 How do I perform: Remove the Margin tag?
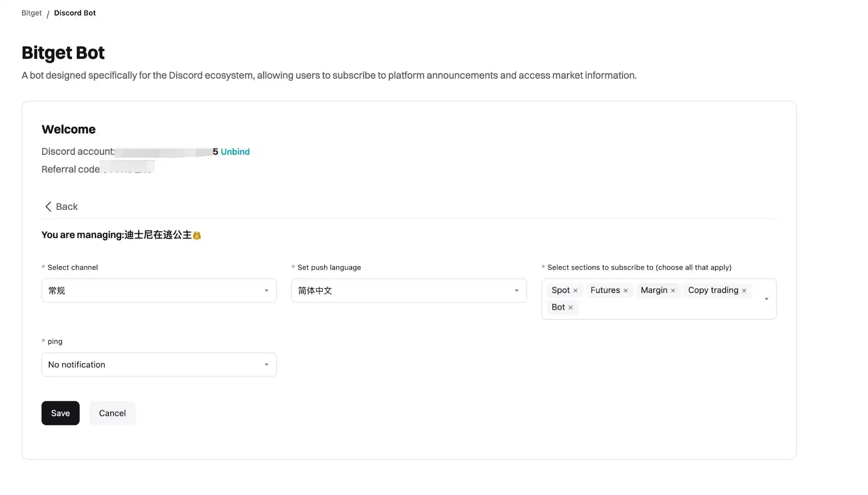[673, 291]
